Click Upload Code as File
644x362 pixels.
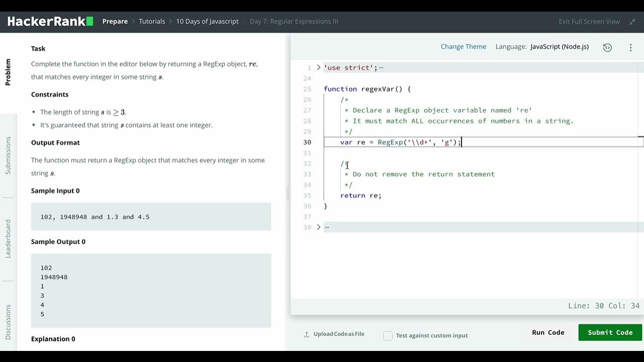[339, 334]
